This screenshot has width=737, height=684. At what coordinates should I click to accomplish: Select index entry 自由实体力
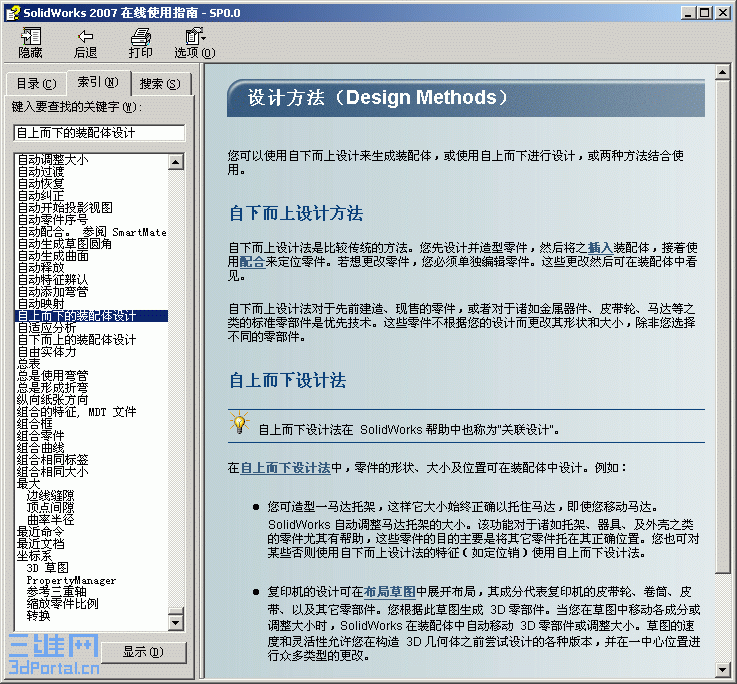point(47,352)
